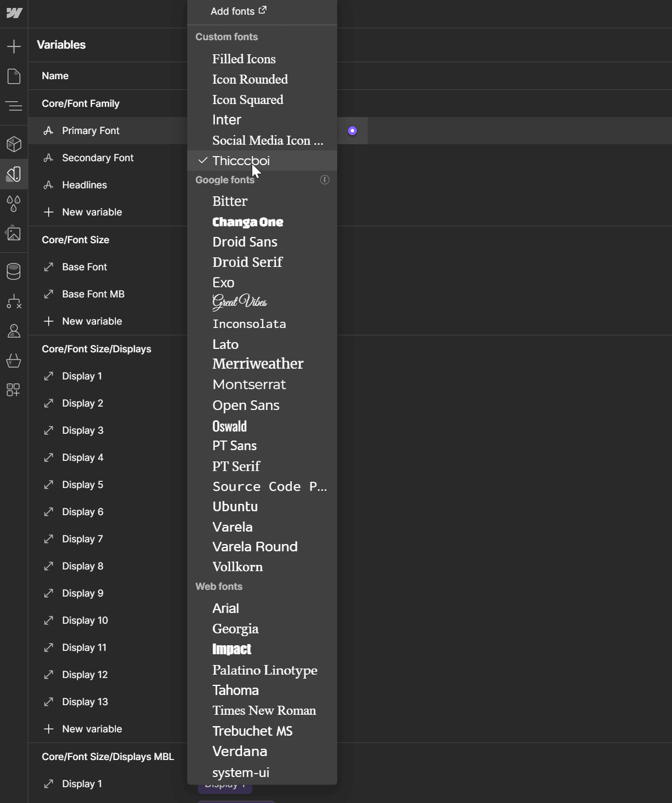Select the Changa One Google font

tap(248, 222)
